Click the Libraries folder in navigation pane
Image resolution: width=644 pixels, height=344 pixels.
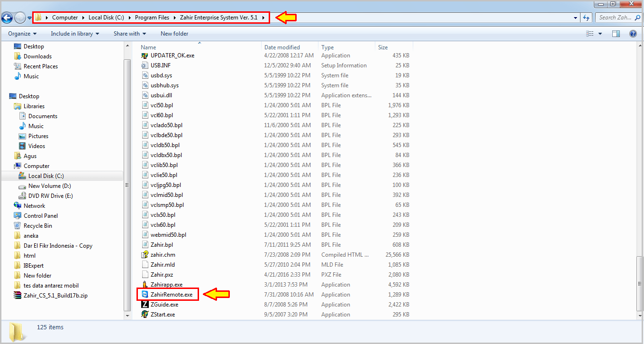pos(34,106)
